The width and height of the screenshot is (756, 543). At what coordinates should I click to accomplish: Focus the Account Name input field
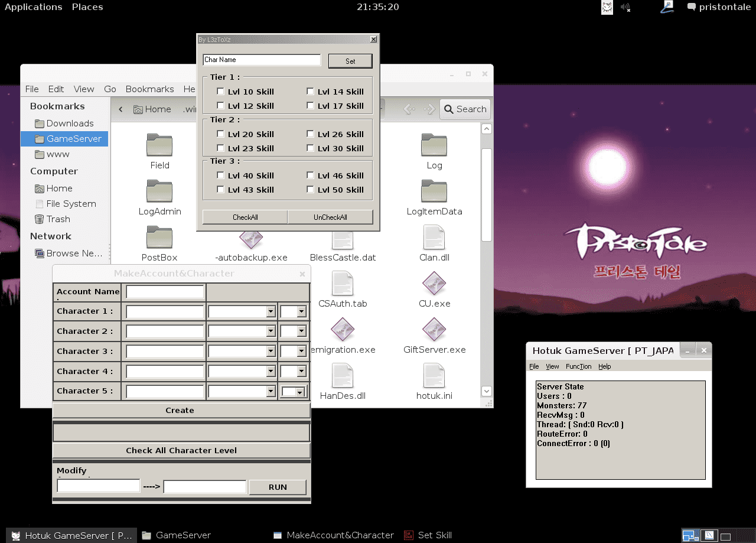pos(165,292)
